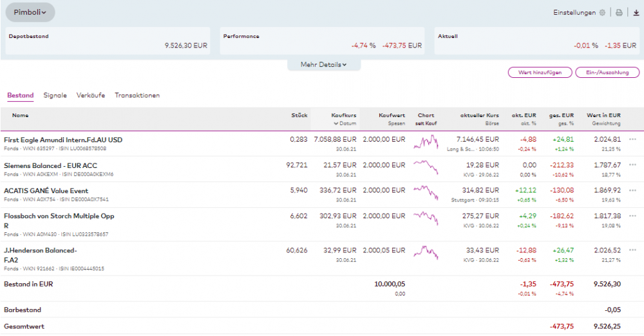Open the Pimboli portfolio dropdown
The width and height of the screenshot is (644, 336).
coord(30,12)
